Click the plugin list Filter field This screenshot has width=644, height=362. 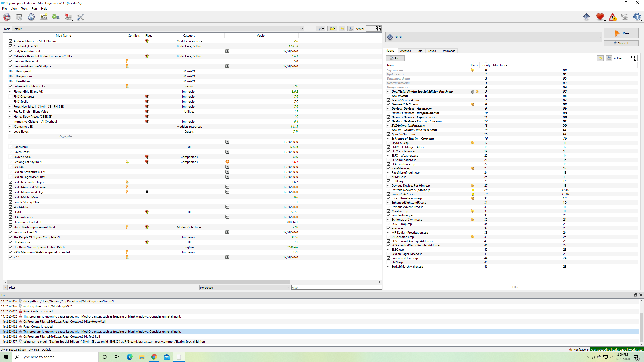(575, 287)
